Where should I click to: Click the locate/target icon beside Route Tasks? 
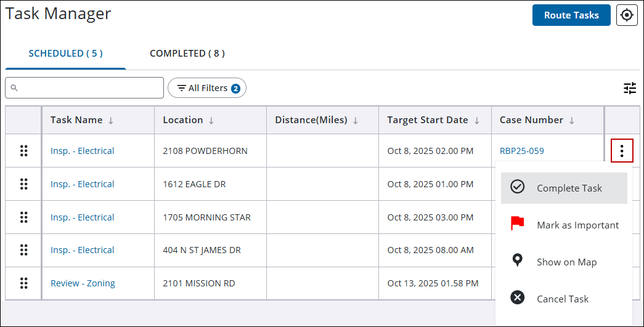[x=627, y=15]
